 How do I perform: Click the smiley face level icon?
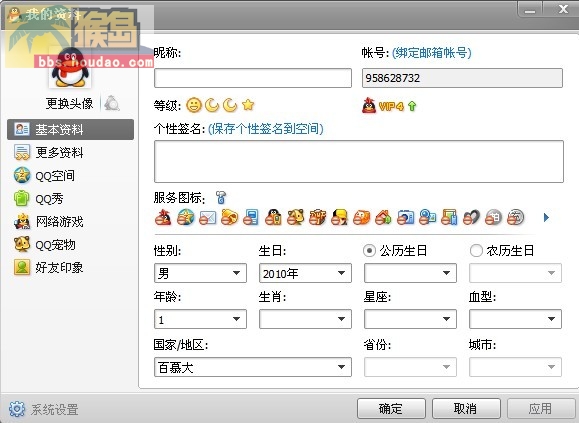194,105
